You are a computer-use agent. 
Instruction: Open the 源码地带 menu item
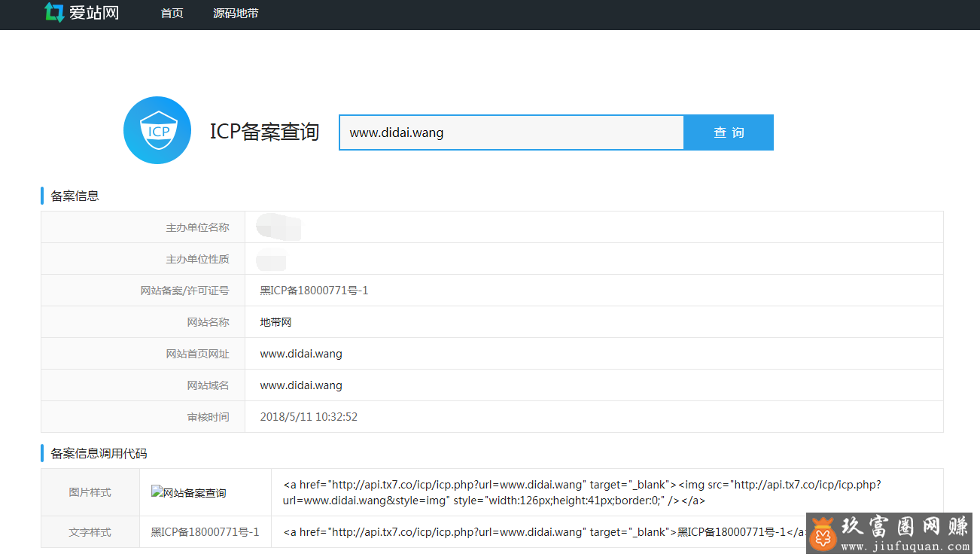point(236,14)
